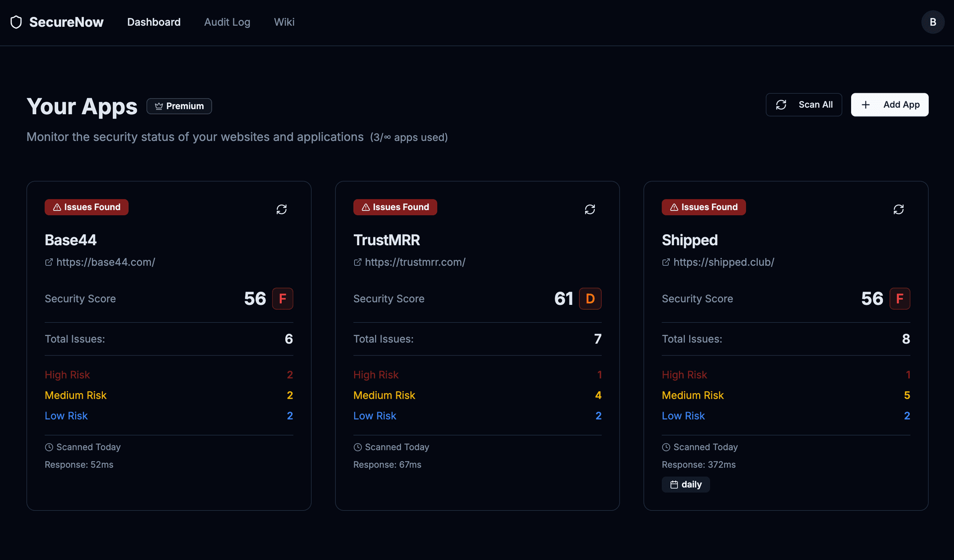Switch to the Audit Log tab
Screen dimensions: 954x560
(x=227, y=22)
